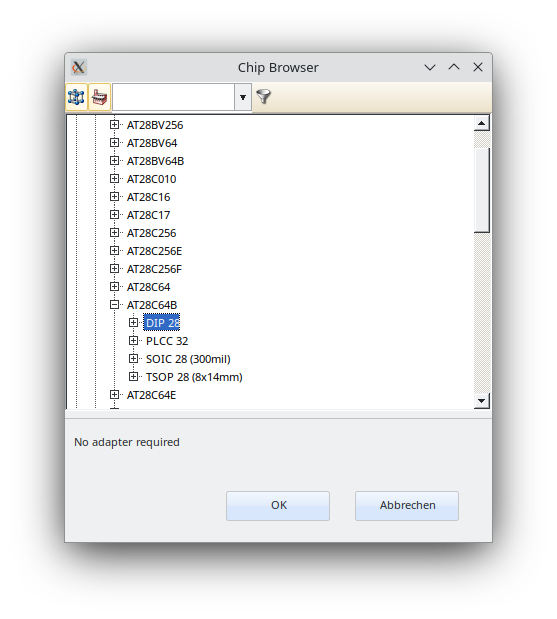Select the highlighted DIP 28 package

coord(162,323)
